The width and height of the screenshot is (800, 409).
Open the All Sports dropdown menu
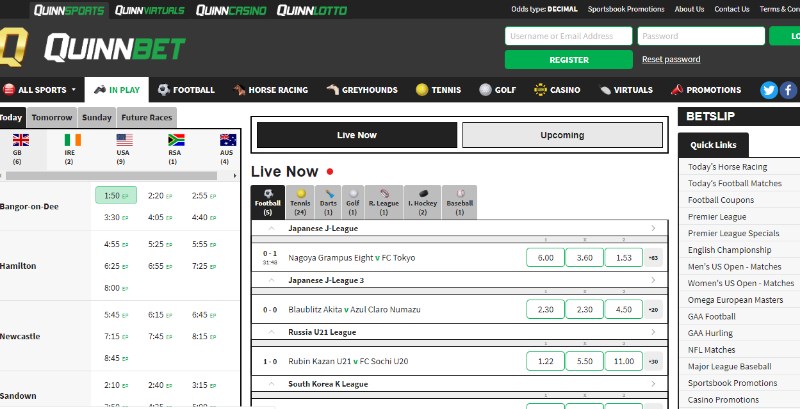(40, 90)
